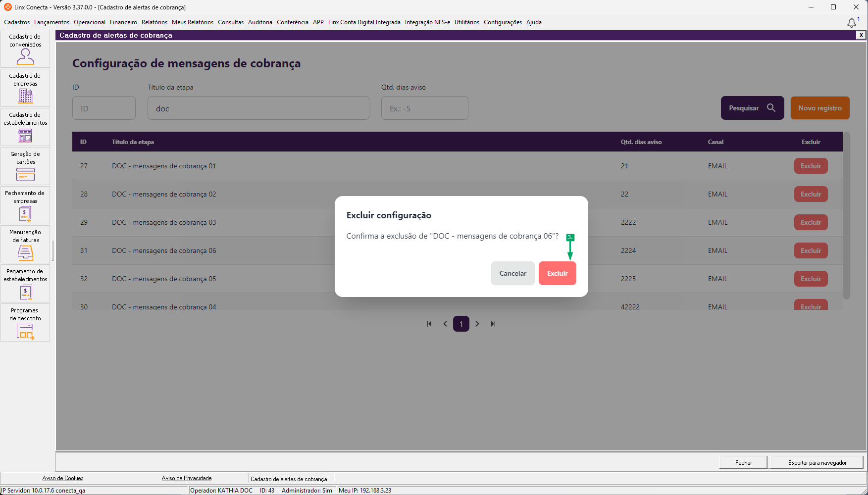Click the notification bell icon
The height and width of the screenshot is (495, 868).
point(852,23)
